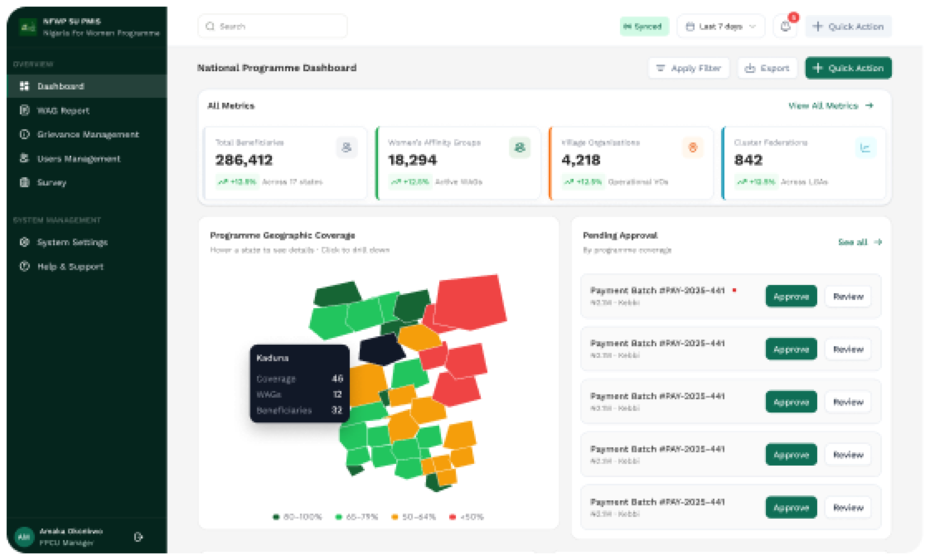
Task: Click the +12.5% badge beside Active WAGs
Action: coord(410,182)
